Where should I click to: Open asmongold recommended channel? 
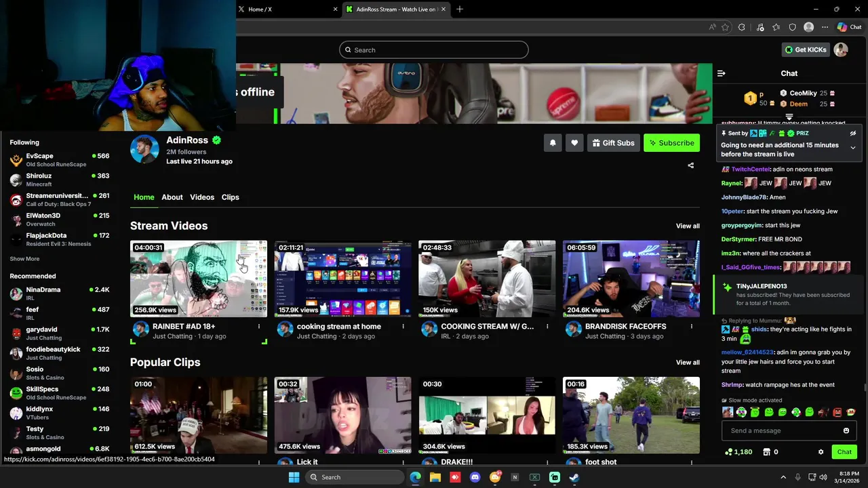click(60, 449)
